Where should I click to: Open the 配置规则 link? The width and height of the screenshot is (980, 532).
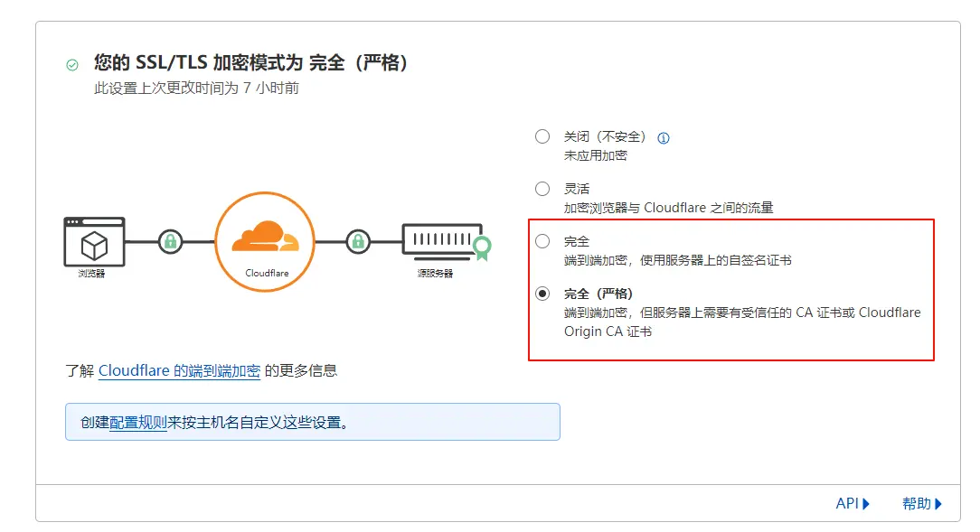click(x=138, y=423)
